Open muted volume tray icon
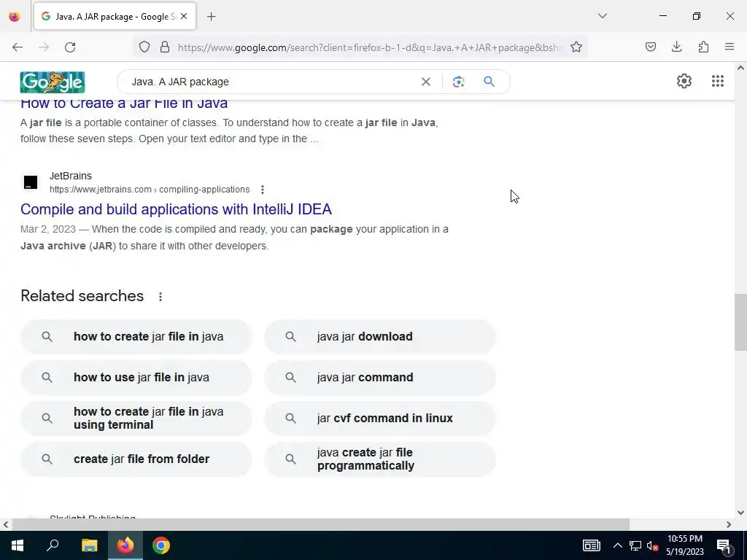 click(652, 545)
